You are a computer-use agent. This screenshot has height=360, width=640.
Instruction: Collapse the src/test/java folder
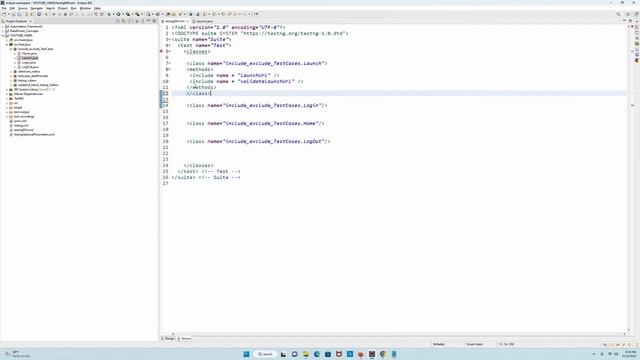tap(7, 44)
